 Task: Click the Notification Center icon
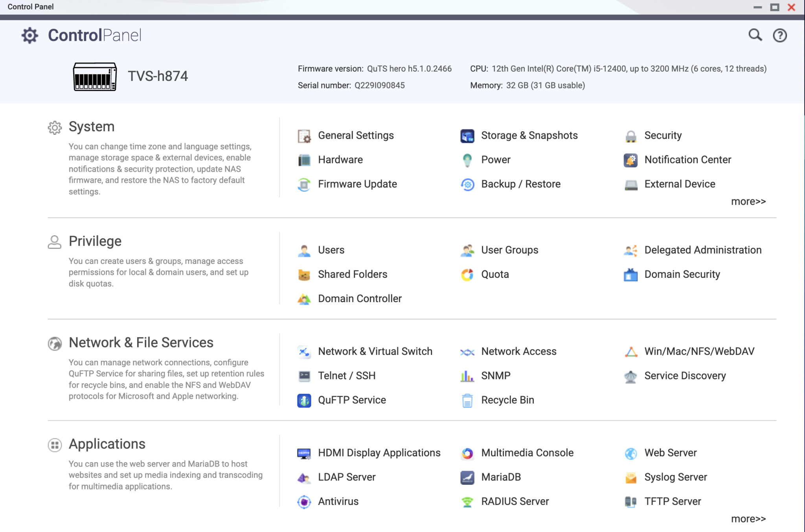pyautogui.click(x=630, y=160)
